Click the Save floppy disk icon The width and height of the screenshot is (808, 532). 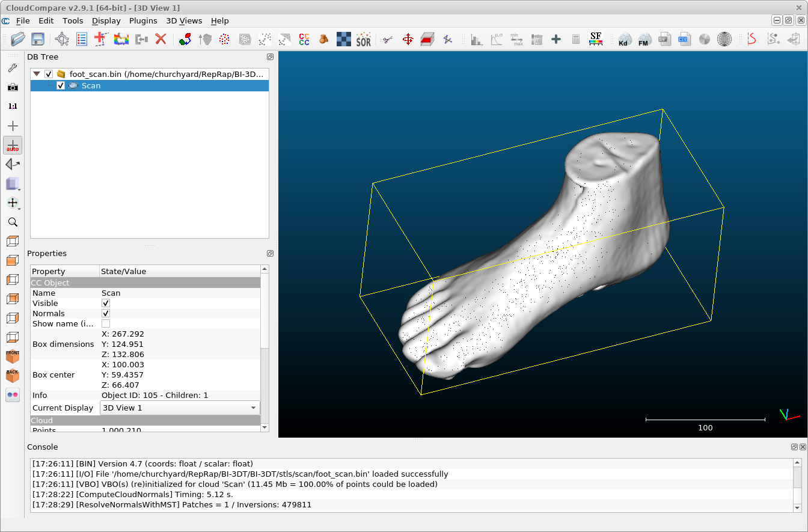37,40
